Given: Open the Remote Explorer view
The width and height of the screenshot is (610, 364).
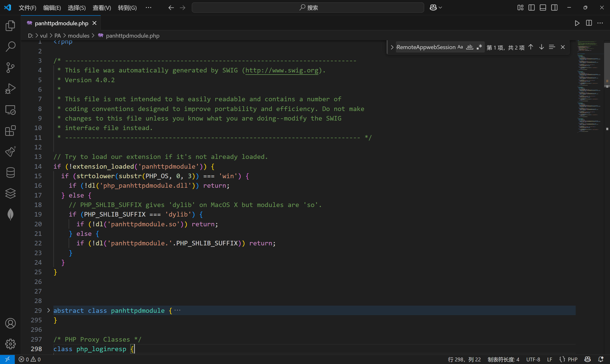Looking at the screenshot, I should pos(10,110).
